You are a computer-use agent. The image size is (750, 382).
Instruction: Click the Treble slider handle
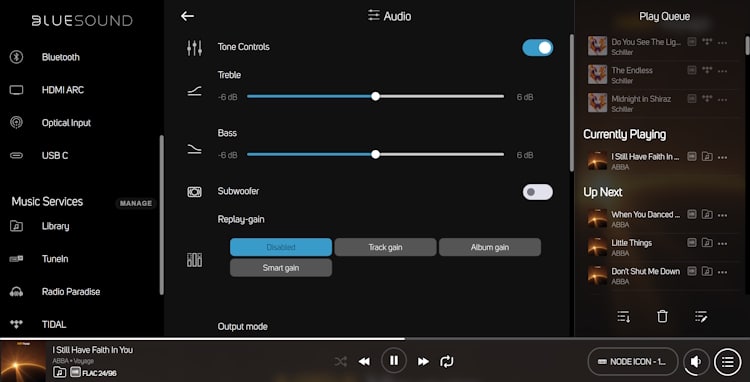(x=375, y=97)
